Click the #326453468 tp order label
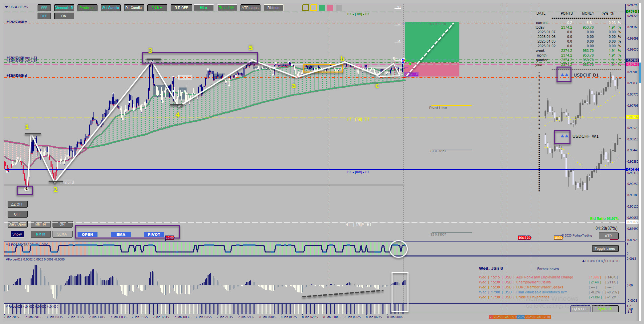 [17, 22]
